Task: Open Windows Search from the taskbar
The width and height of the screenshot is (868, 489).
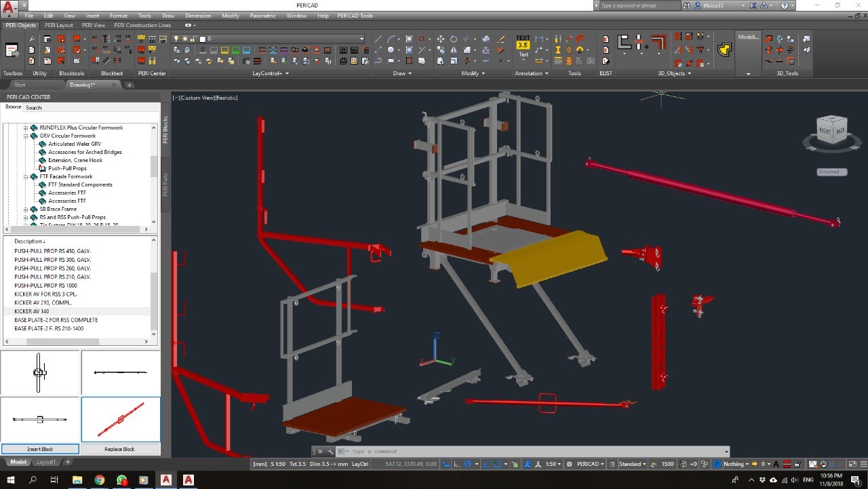Action: (33, 480)
